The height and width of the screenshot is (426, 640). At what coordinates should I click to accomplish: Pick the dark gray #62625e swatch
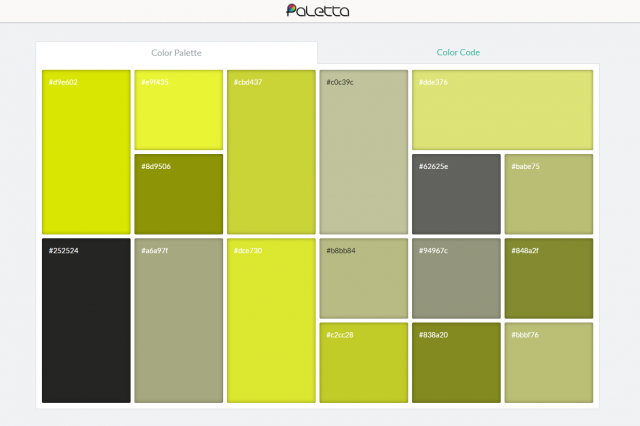456,194
